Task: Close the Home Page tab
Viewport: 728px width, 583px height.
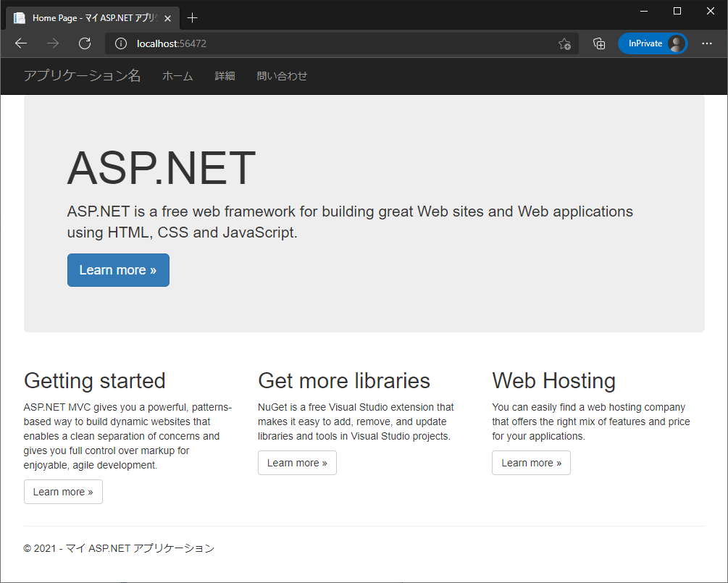Action: pyautogui.click(x=169, y=18)
